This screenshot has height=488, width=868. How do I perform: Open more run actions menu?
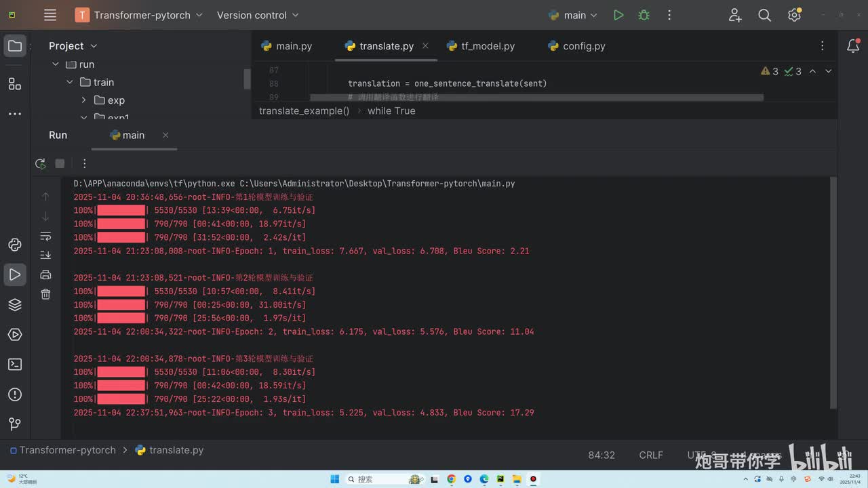pyautogui.click(x=669, y=15)
